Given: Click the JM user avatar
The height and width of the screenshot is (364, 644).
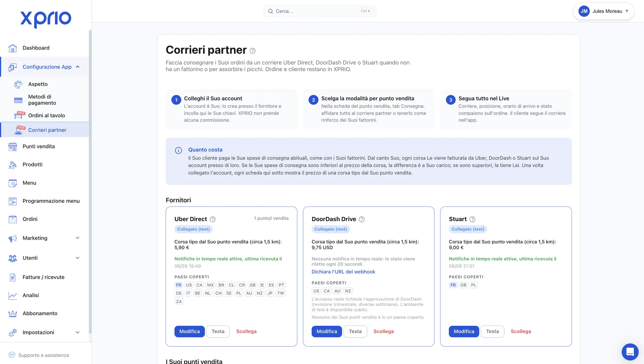Looking at the screenshot, I should (584, 11).
